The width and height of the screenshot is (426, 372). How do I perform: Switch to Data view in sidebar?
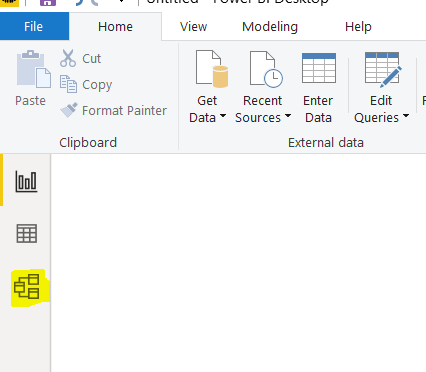(x=27, y=233)
